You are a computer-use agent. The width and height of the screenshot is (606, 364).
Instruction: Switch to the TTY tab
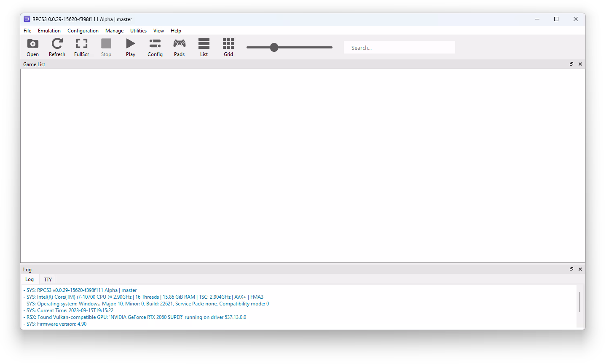[x=48, y=279]
